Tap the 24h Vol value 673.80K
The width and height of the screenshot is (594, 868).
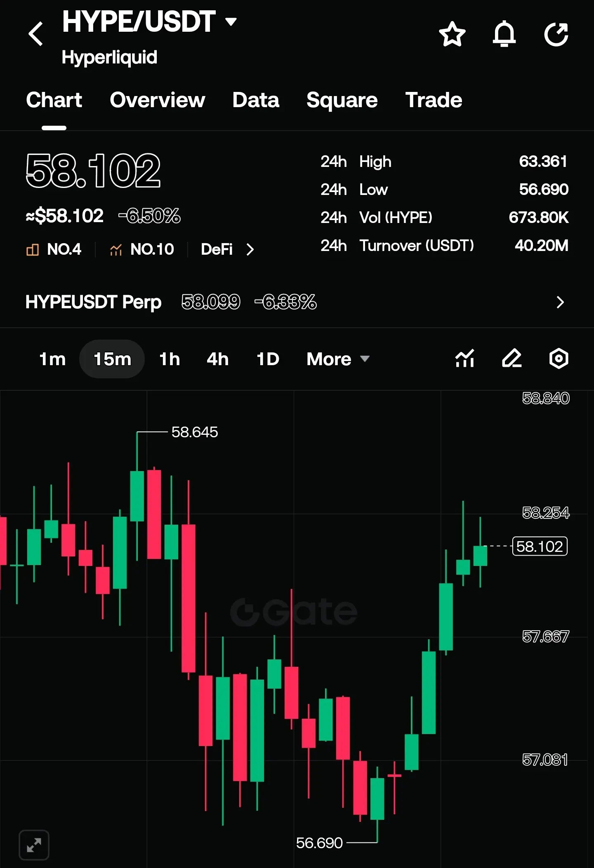pos(539,218)
